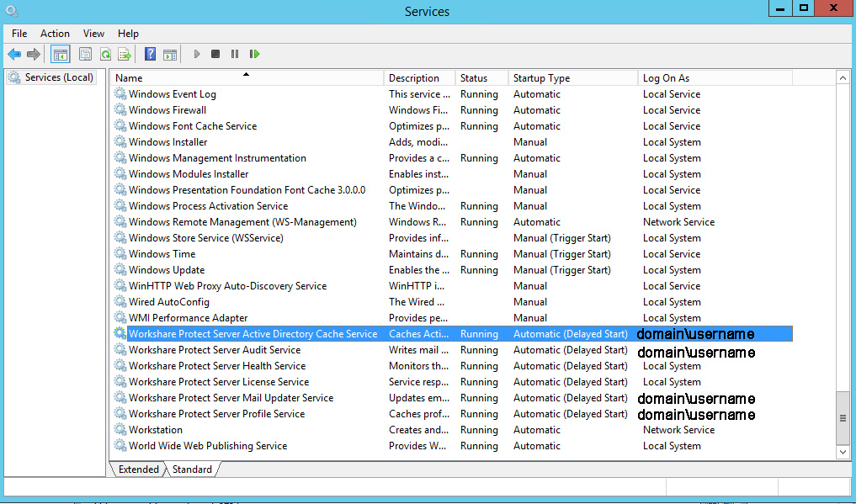The width and height of the screenshot is (856, 504).
Task: Select Windows Font Cache Service row
Action: 452,125
